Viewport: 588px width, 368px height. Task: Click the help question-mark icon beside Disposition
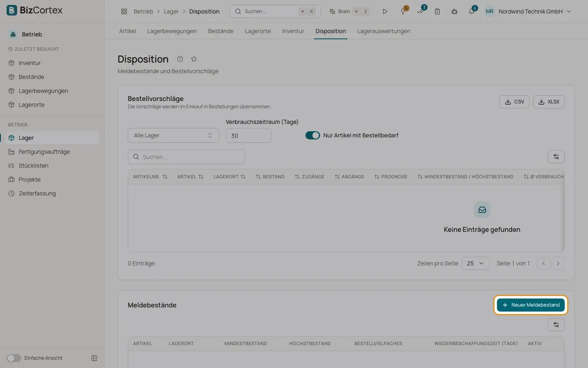coord(180,59)
